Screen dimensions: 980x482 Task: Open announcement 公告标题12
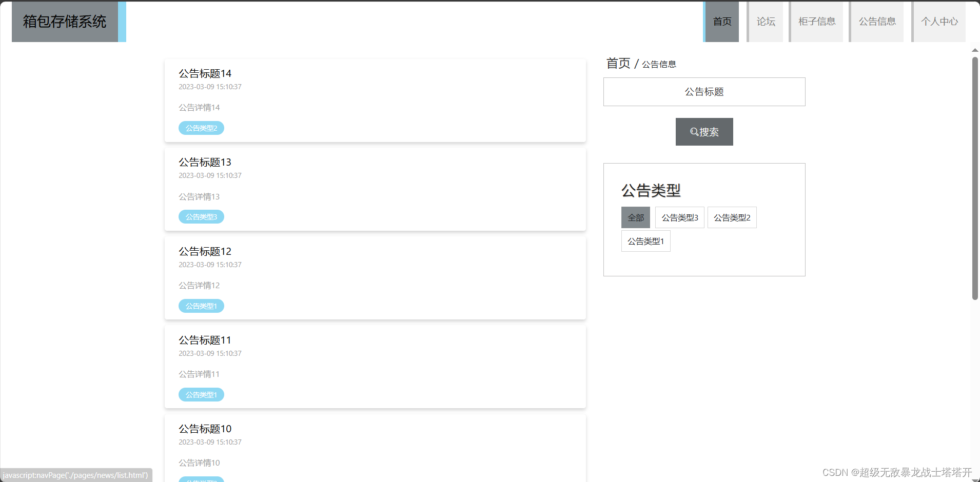tap(205, 251)
